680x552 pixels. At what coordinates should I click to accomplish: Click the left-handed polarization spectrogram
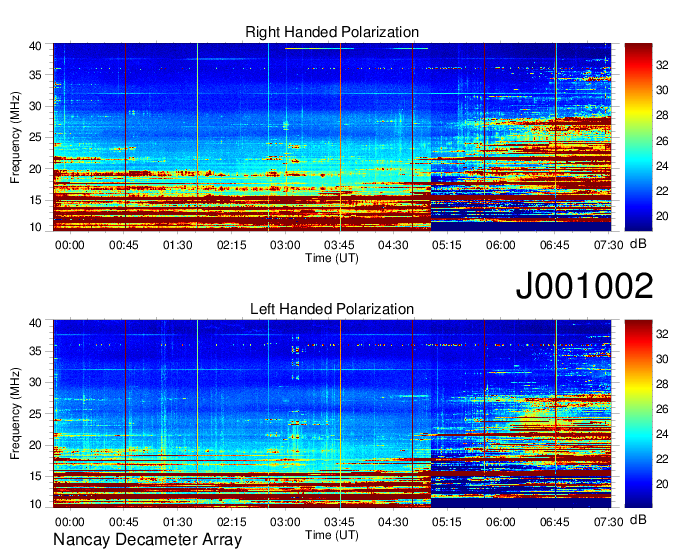[x=332, y=414]
